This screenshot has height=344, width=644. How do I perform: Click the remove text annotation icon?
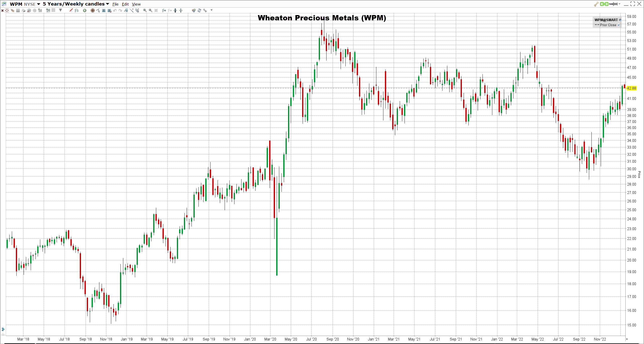pos(109,11)
